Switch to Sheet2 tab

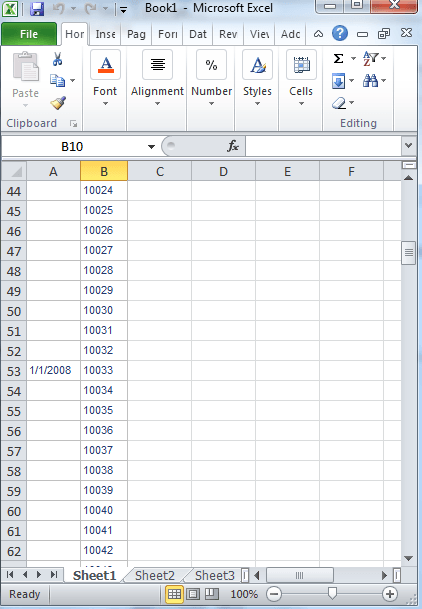[155, 575]
